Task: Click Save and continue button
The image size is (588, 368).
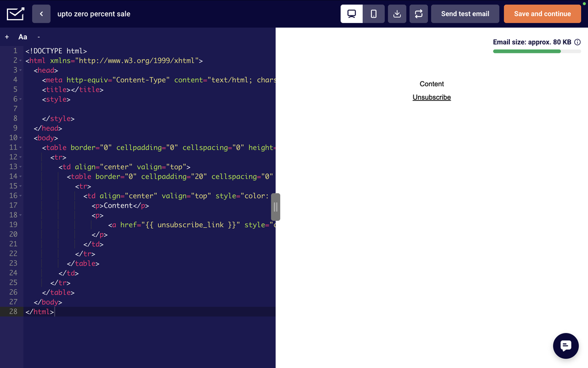Action: click(542, 14)
